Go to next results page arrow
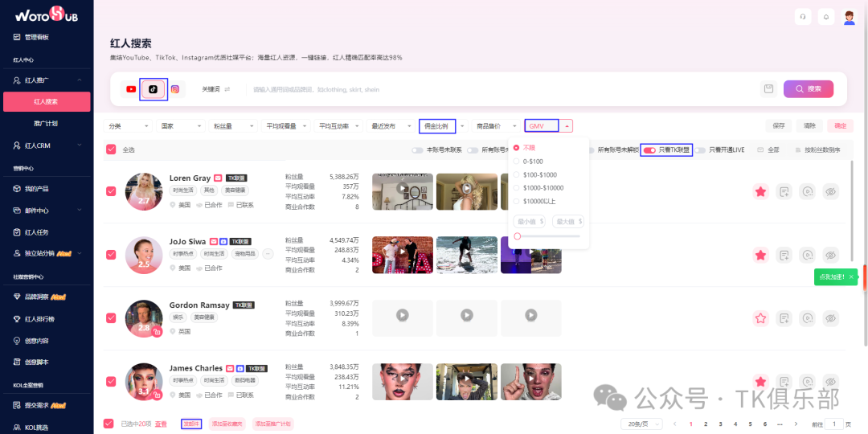Viewport: 868px width, 434px height. point(796,424)
